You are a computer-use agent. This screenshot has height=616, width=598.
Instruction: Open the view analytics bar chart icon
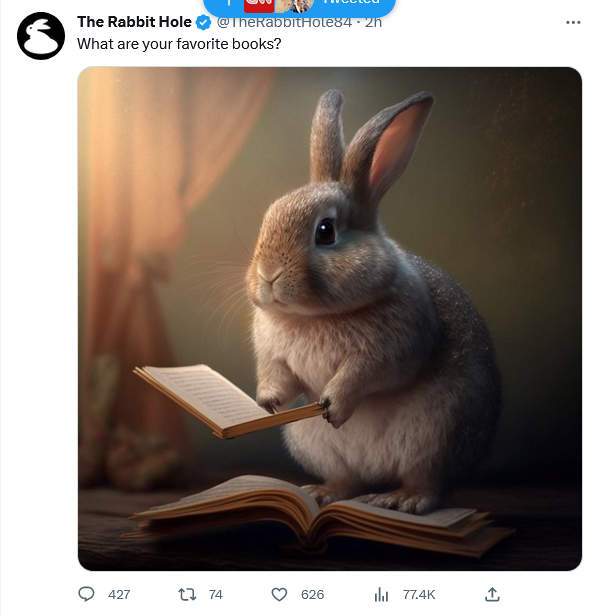click(381, 594)
